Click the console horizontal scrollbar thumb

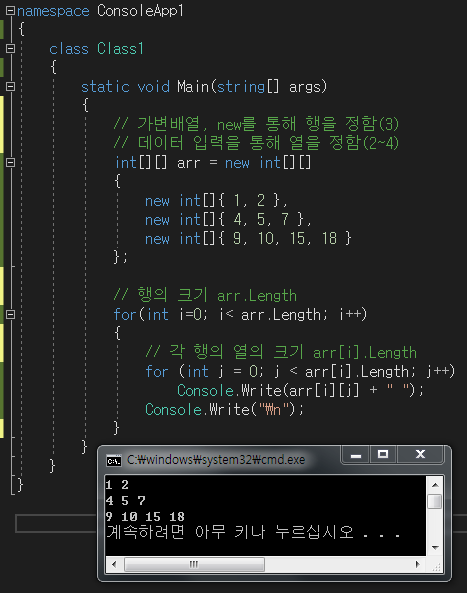(x=194, y=565)
